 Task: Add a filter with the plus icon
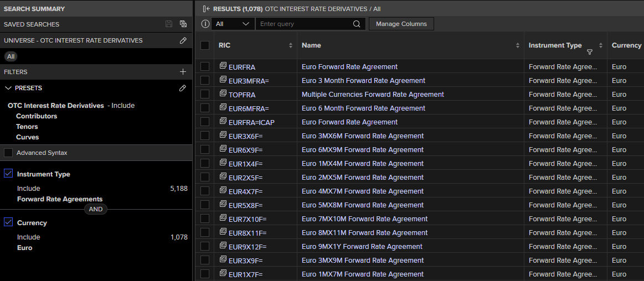point(183,72)
